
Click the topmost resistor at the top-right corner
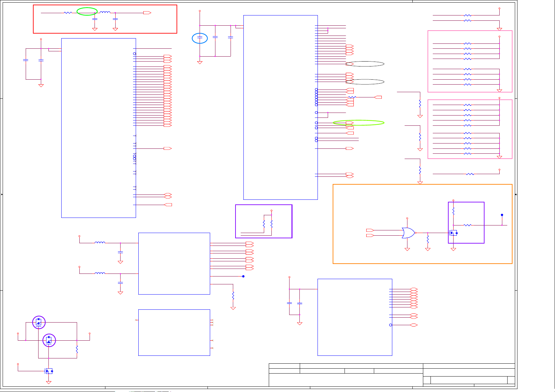click(x=467, y=15)
